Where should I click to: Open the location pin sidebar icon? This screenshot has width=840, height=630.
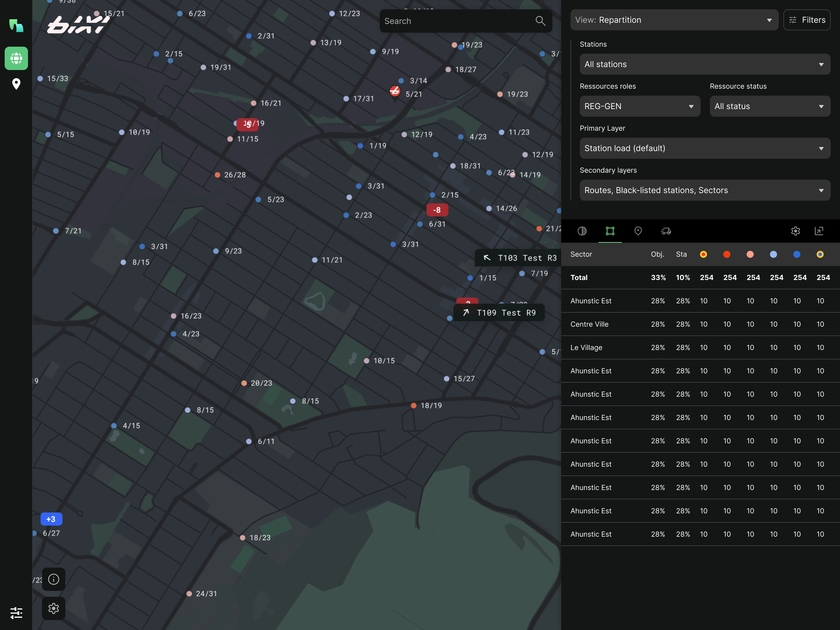(16, 84)
